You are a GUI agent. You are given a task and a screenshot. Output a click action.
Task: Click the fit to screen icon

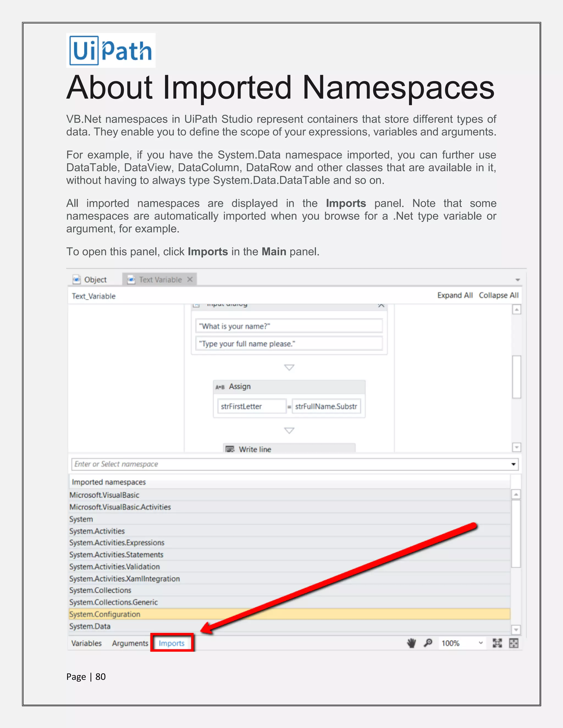pos(497,643)
